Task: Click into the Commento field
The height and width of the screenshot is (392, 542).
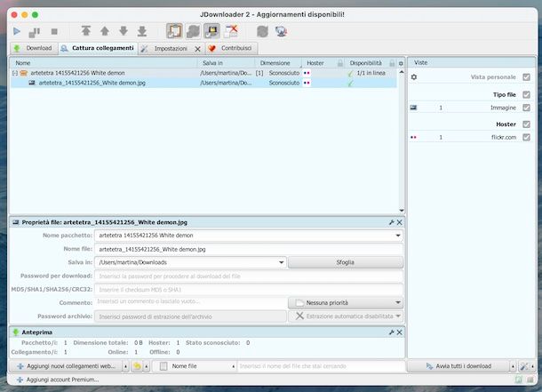Action: pos(190,302)
